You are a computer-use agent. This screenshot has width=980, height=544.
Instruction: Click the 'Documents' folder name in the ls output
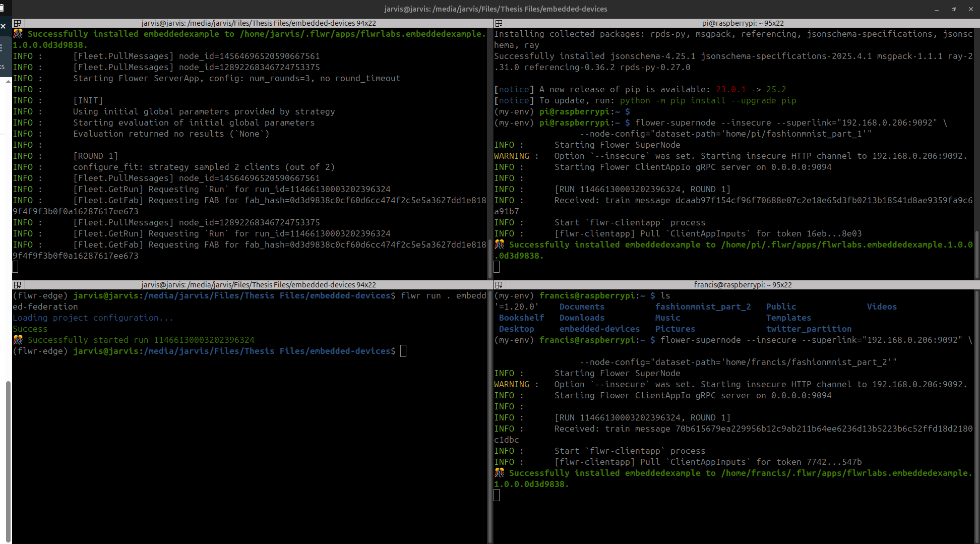[582, 307]
